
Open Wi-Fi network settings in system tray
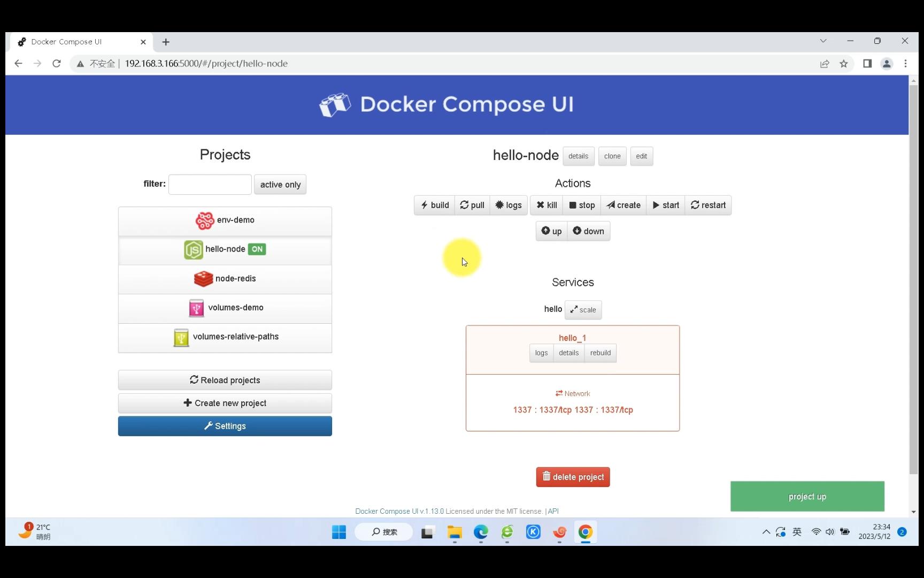(x=816, y=532)
